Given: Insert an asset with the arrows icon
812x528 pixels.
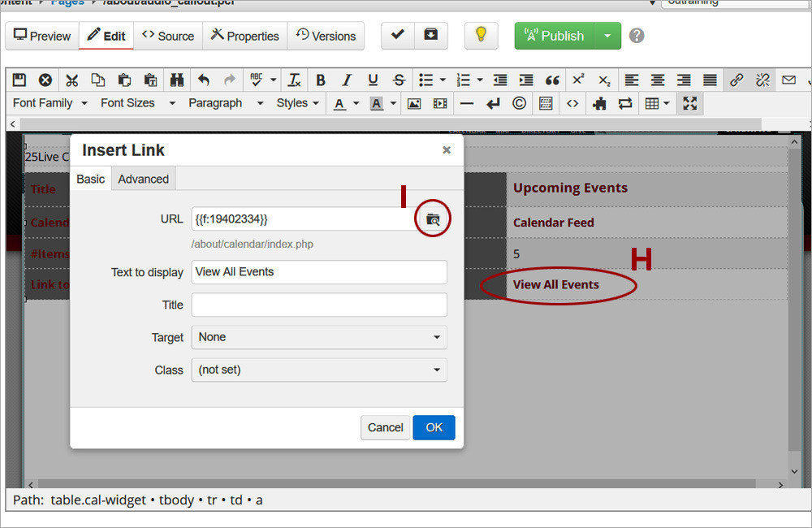Looking at the screenshot, I should point(625,104).
